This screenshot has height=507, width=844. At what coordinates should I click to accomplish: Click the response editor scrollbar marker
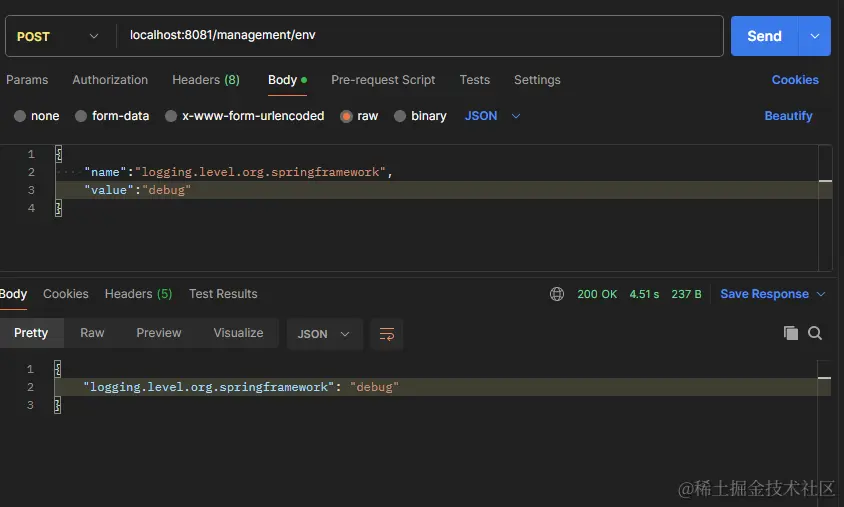click(x=824, y=378)
